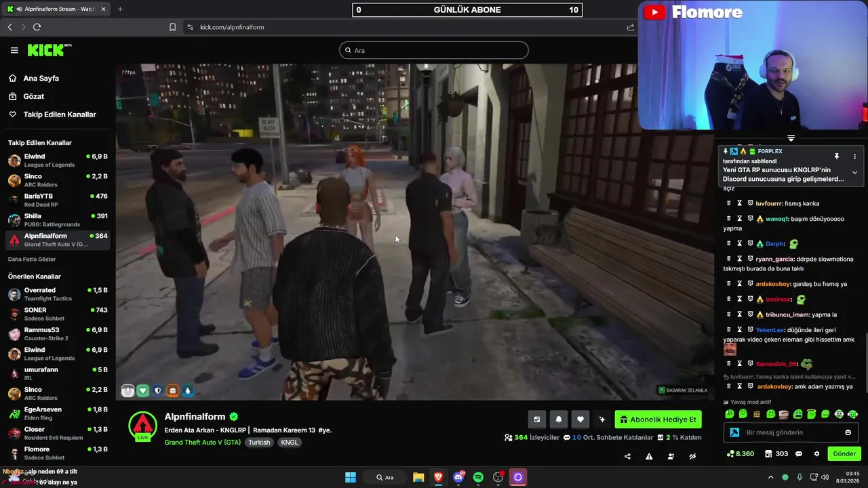868x488 pixels.
Task: Reload the page in browser
Action: [37, 27]
